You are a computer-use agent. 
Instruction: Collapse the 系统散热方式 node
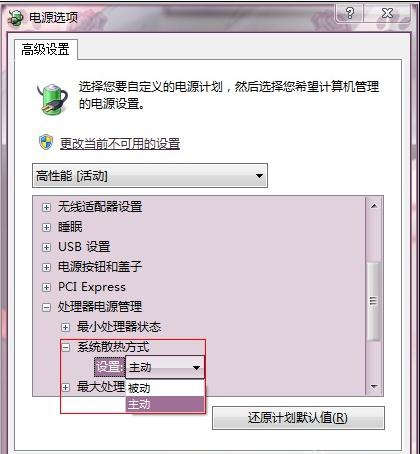tap(66, 348)
